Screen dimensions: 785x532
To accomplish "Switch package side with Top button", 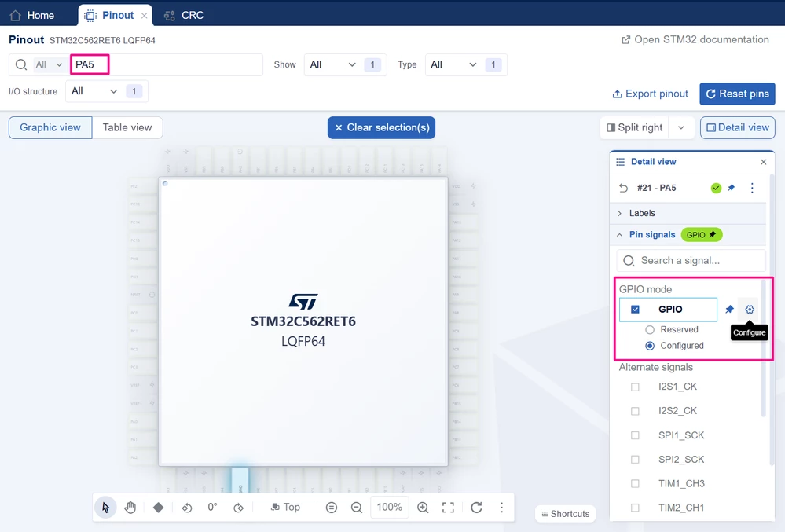I will [285, 508].
